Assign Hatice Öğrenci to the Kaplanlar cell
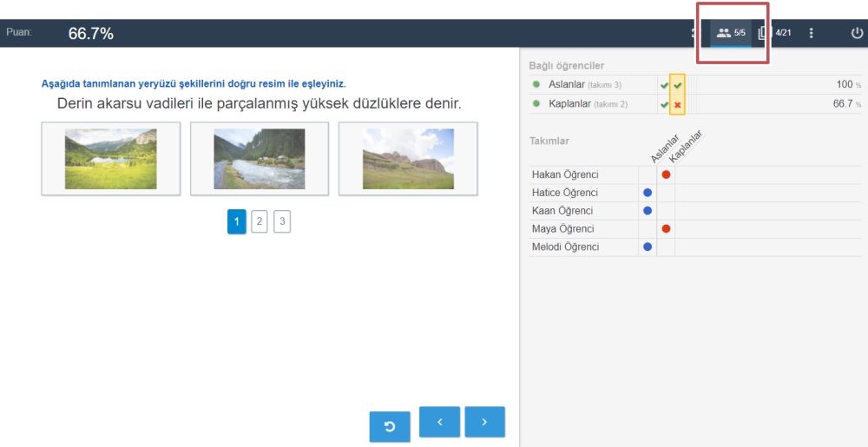This screenshot has height=447, width=868. pyautogui.click(x=666, y=193)
